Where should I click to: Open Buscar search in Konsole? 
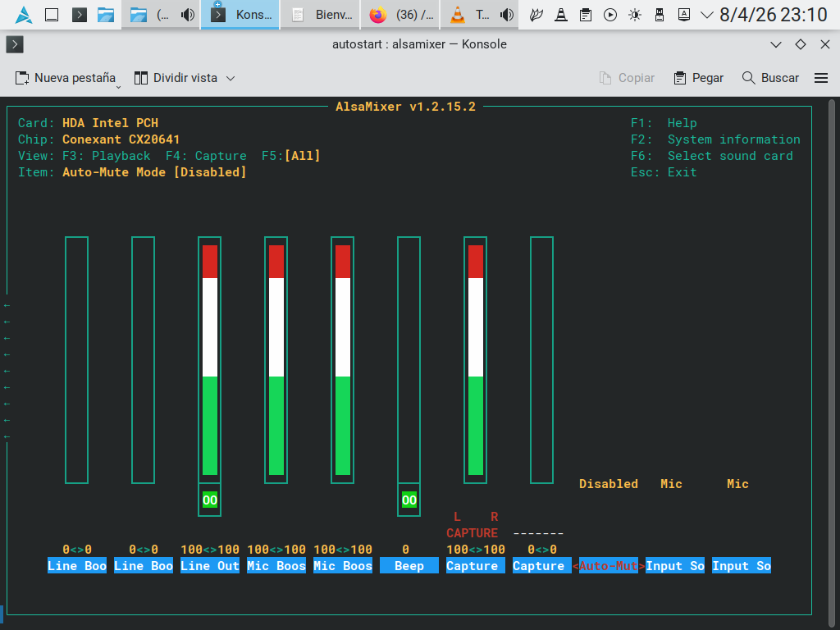[x=769, y=78]
